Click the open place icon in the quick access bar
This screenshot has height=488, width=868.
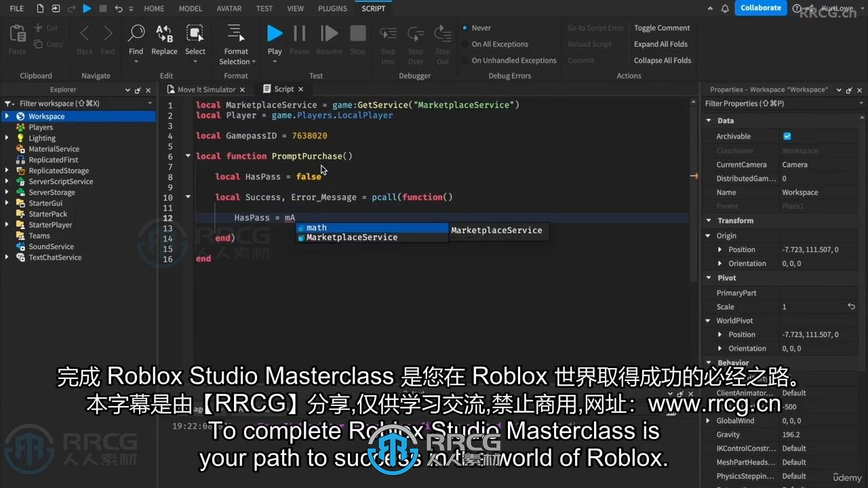point(56,8)
